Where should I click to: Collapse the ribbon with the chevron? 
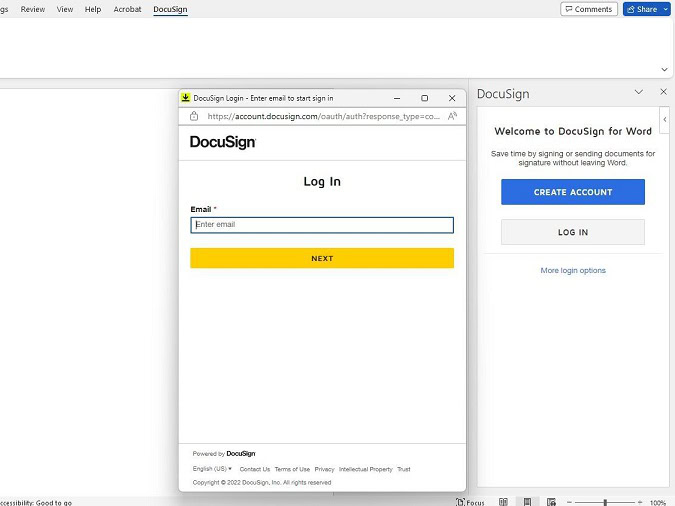tap(664, 69)
